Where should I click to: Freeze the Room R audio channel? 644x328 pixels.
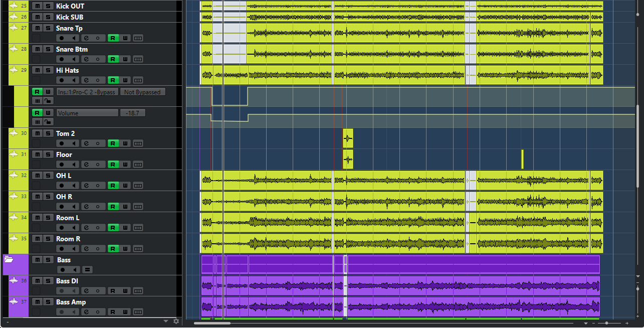(x=98, y=249)
